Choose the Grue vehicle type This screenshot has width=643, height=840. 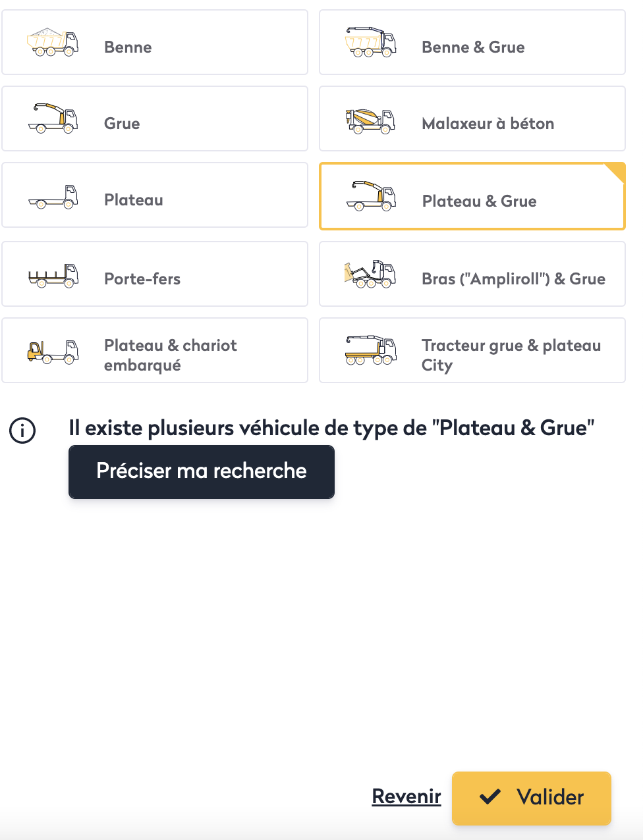click(122, 124)
